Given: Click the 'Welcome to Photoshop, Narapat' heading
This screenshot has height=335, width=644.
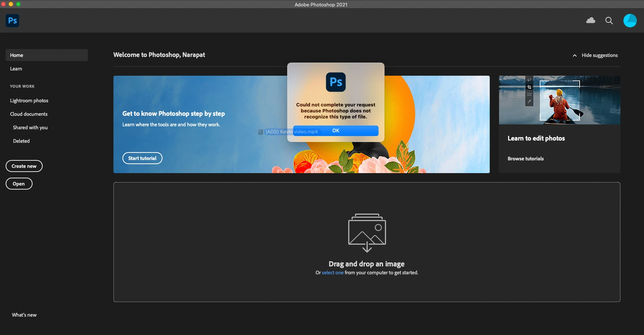Looking at the screenshot, I should click(x=159, y=55).
